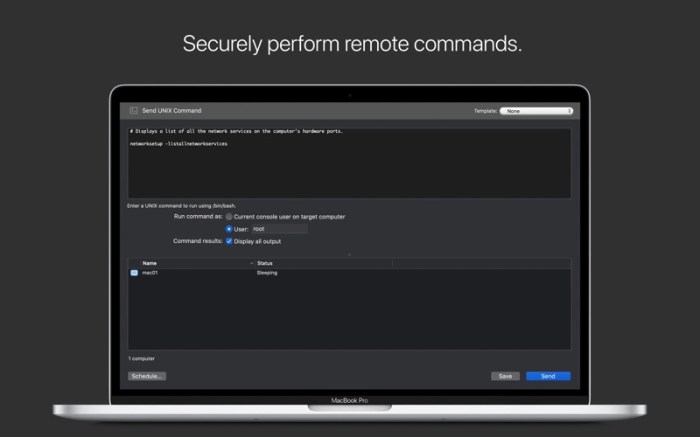Click the empty third column header

click(480, 262)
